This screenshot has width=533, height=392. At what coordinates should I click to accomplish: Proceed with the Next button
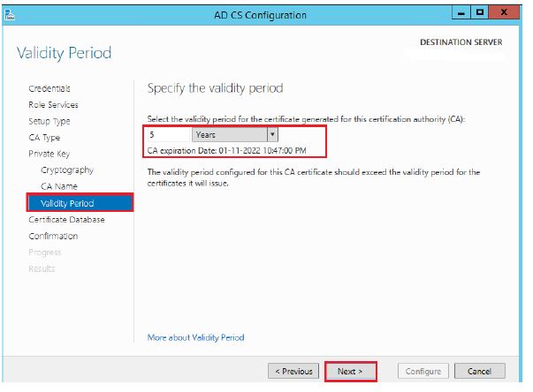(350, 372)
